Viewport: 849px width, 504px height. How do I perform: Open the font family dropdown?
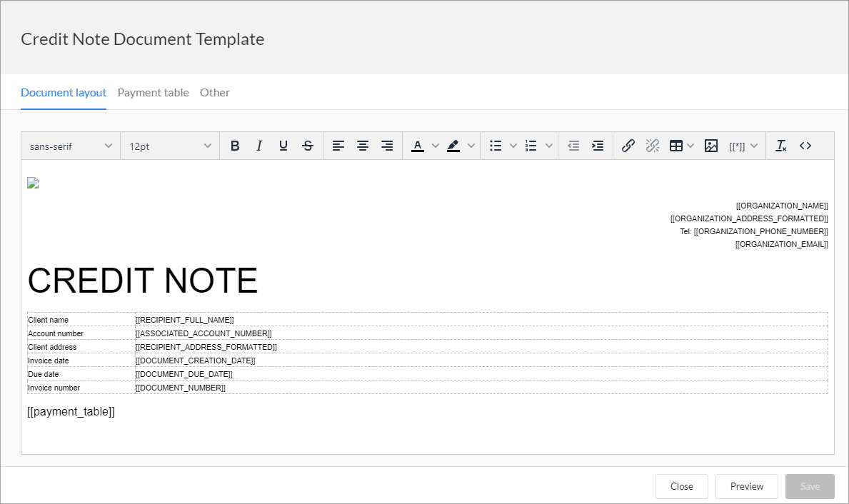coord(70,146)
